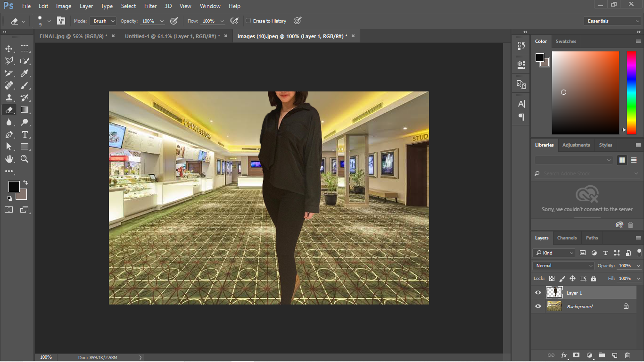Switch to the FINAL.jpg document tab
Image resolution: width=644 pixels, height=362 pixels.
pos(73,36)
